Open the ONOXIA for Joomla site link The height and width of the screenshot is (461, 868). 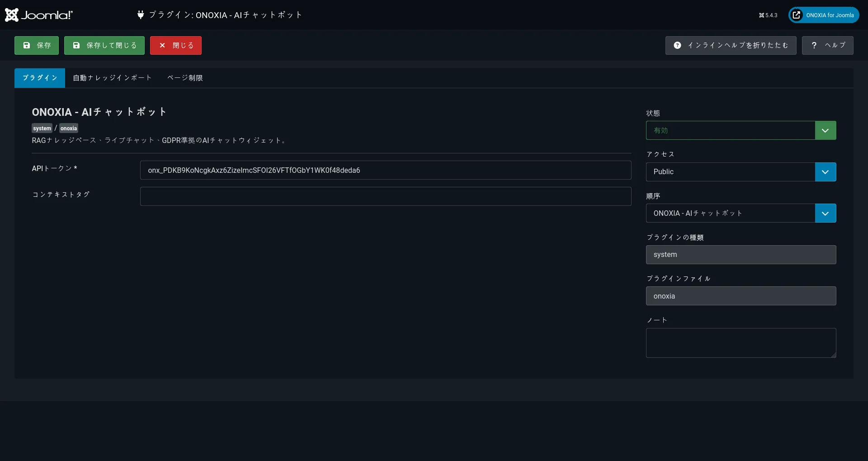click(x=824, y=15)
